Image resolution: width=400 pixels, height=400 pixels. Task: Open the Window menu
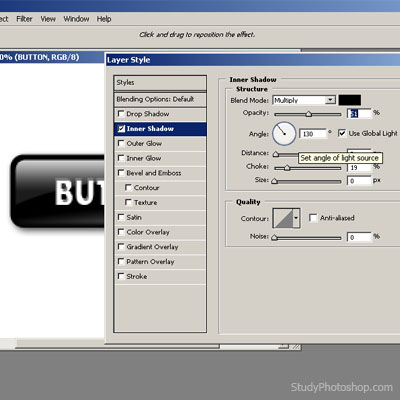tap(76, 19)
